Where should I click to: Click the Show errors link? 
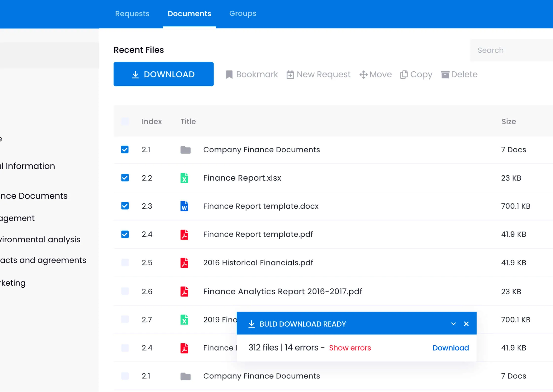350,348
